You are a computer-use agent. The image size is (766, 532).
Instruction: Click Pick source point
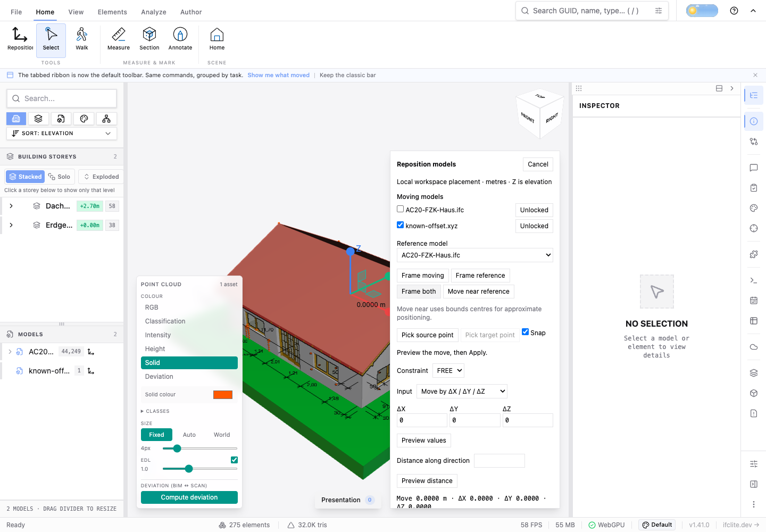pos(428,335)
